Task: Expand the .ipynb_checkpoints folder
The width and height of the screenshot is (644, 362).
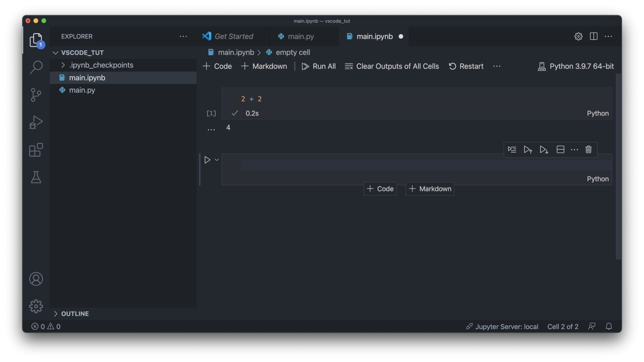Action: coord(63,65)
